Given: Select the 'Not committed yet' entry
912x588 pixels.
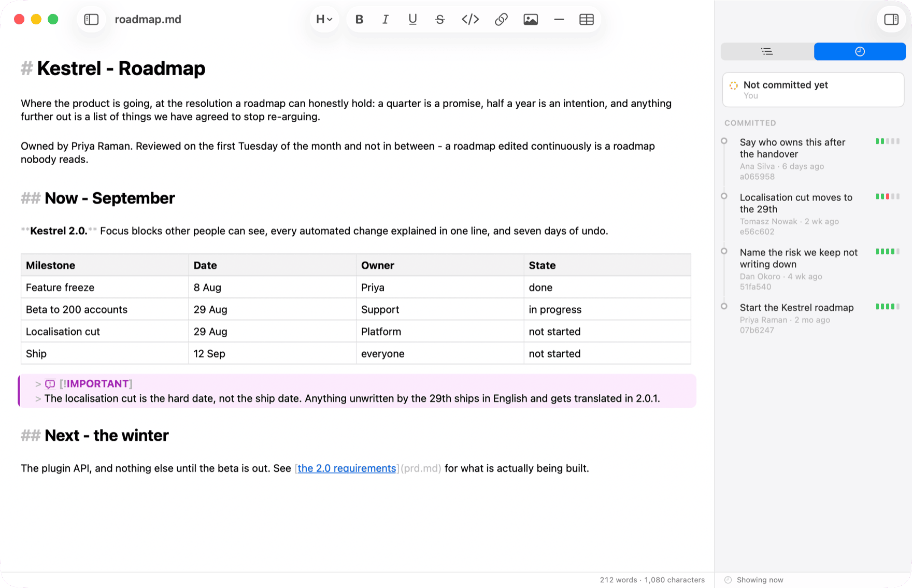Looking at the screenshot, I should coord(814,90).
